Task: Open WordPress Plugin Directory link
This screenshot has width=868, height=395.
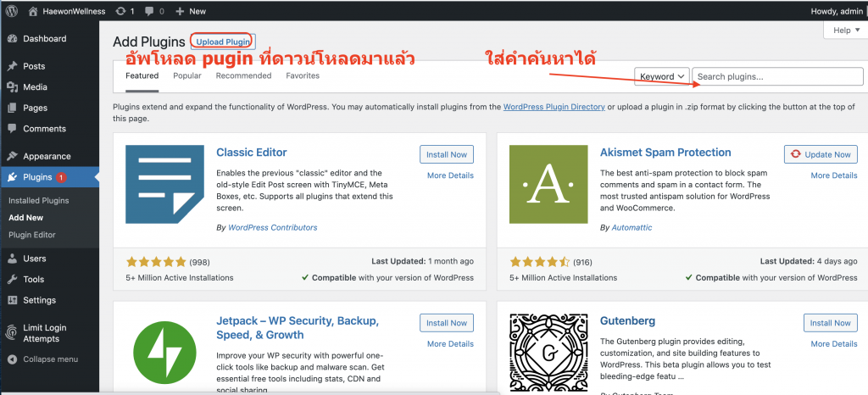Action: point(554,107)
